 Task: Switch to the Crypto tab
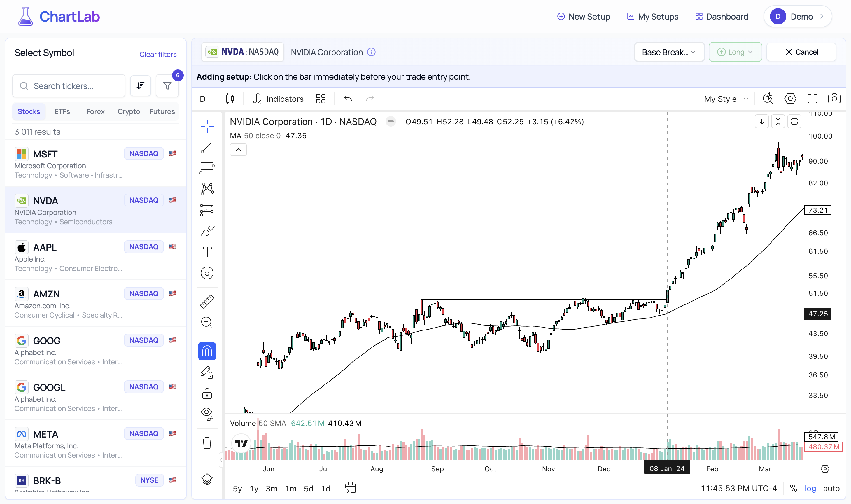click(x=129, y=112)
